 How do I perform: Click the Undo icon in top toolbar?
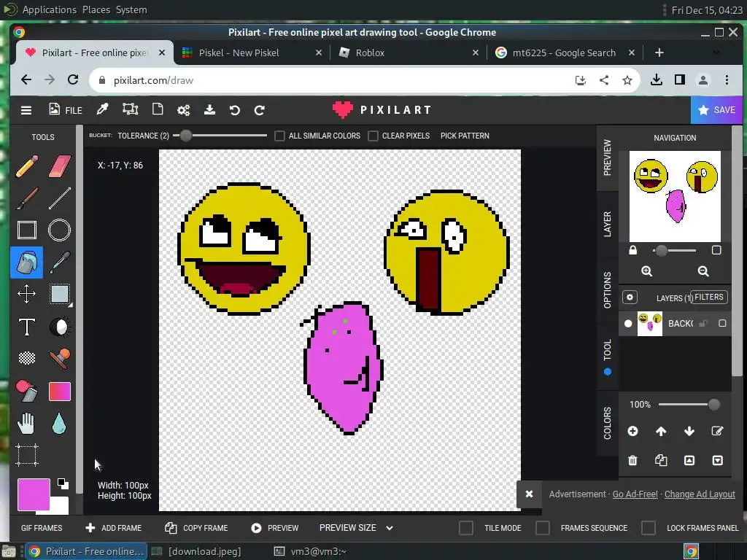(x=234, y=111)
